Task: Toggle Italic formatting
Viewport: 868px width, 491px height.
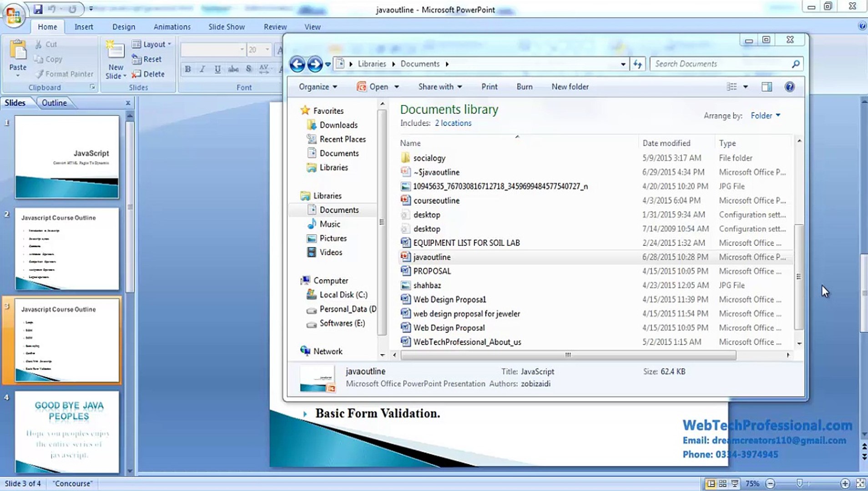Action: click(x=202, y=69)
